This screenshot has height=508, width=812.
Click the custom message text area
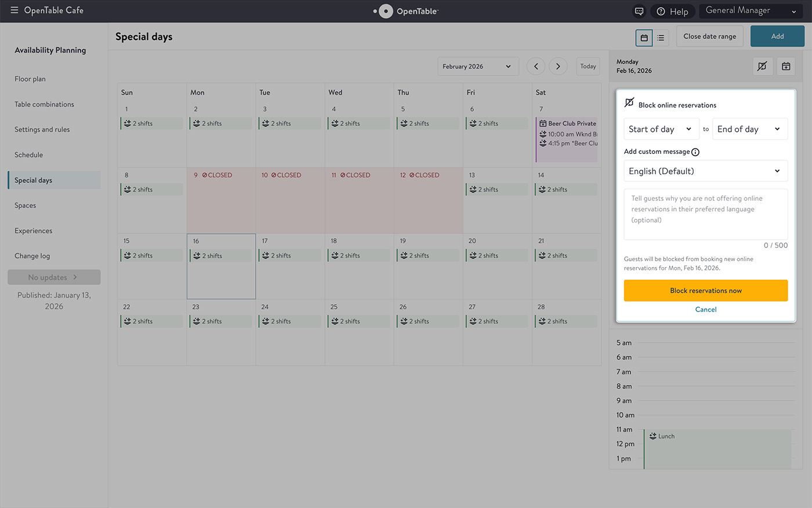coord(706,214)
